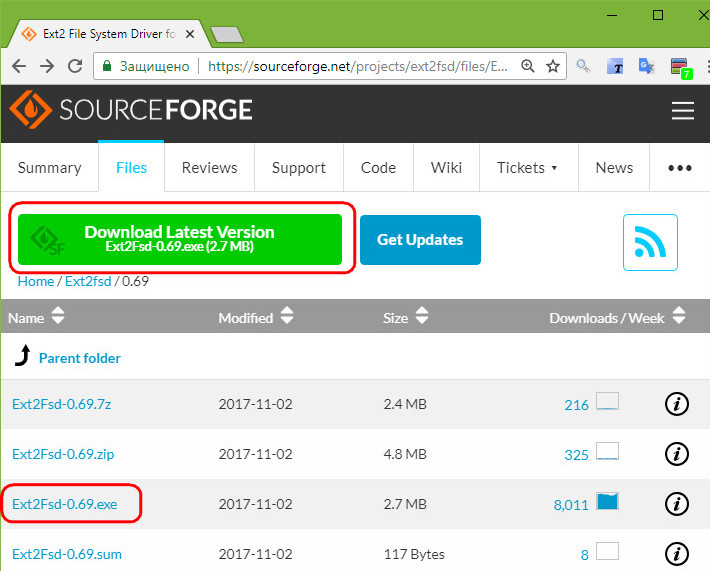Open the Support tab
The height and width of the screenshot is (571, 710).
click(299, 168)
